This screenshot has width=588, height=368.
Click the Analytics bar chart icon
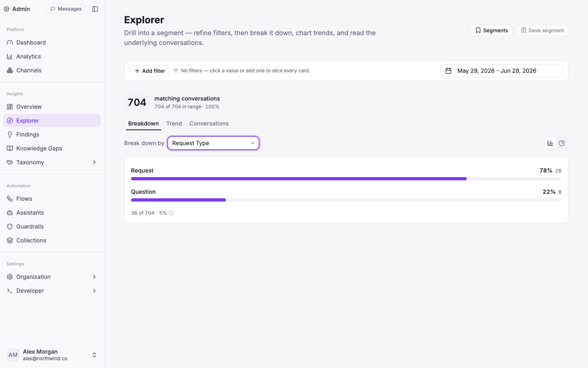pos(10,56)
